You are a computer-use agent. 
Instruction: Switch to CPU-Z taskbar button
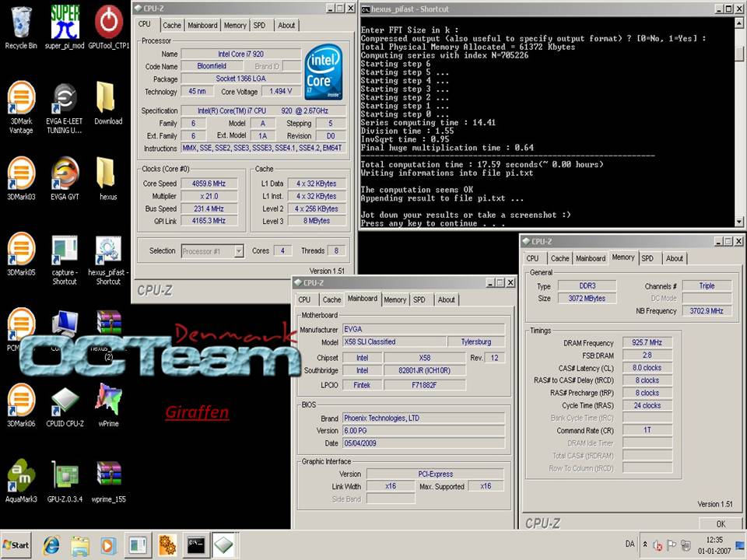tap(223, 545)
